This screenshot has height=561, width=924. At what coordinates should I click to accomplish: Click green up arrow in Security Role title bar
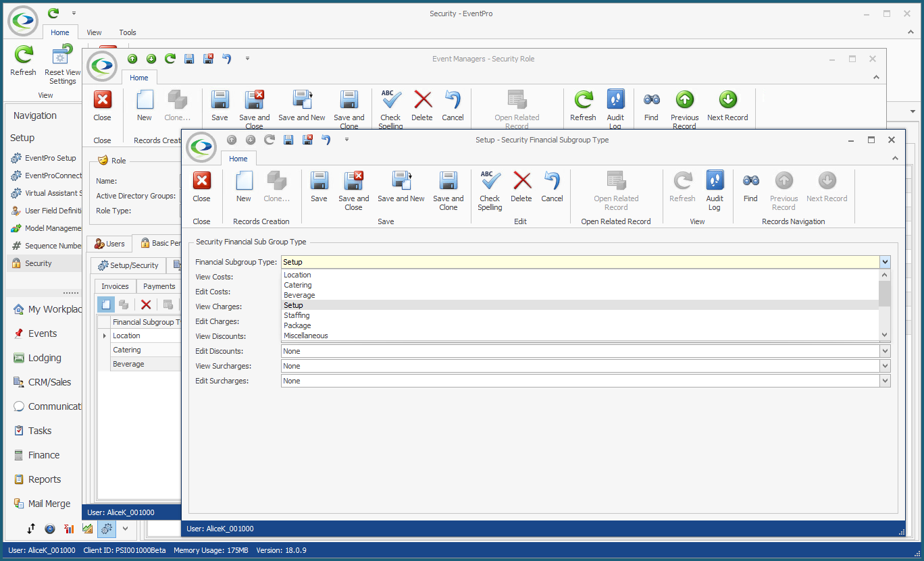132,59
